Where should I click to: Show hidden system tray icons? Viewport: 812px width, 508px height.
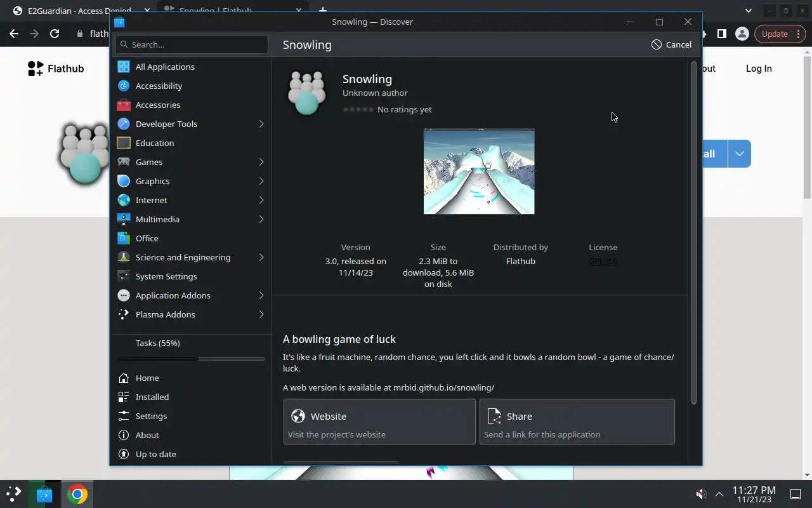pos(719,494)
